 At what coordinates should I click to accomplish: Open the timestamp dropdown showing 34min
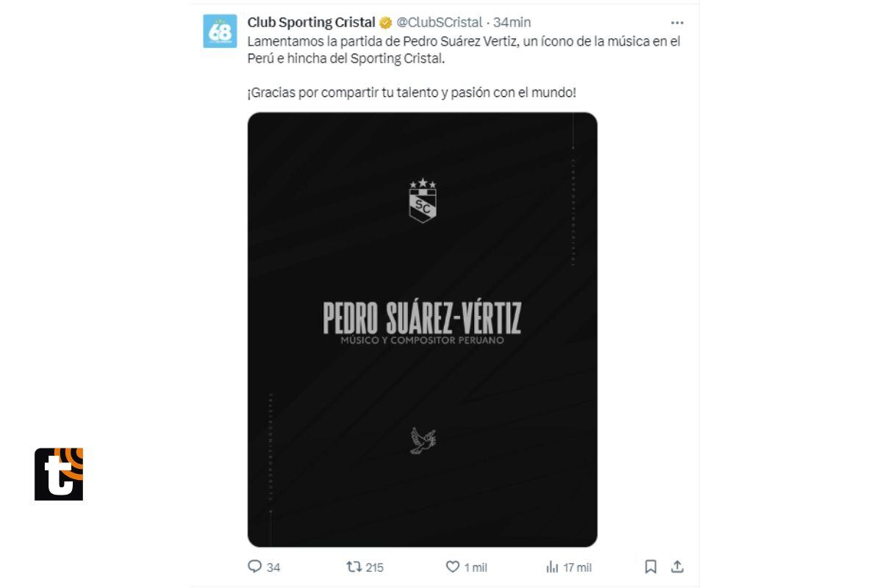click(511, 22)
